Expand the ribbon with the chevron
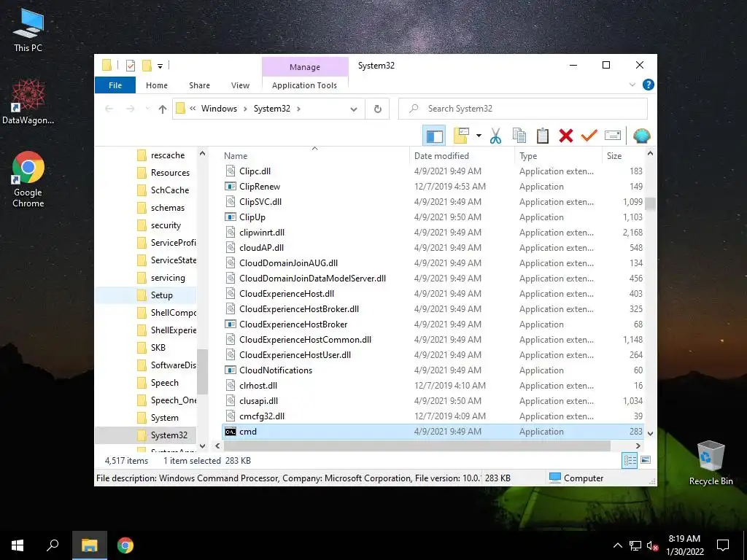This screenshot has height=560, width=747. click(632, 85)
